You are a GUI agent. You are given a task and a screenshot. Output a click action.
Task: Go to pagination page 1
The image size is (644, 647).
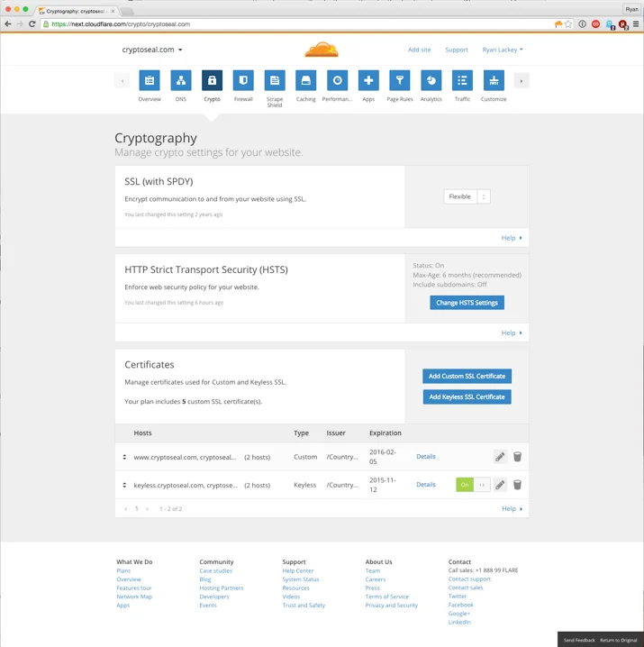coord(137,509)
